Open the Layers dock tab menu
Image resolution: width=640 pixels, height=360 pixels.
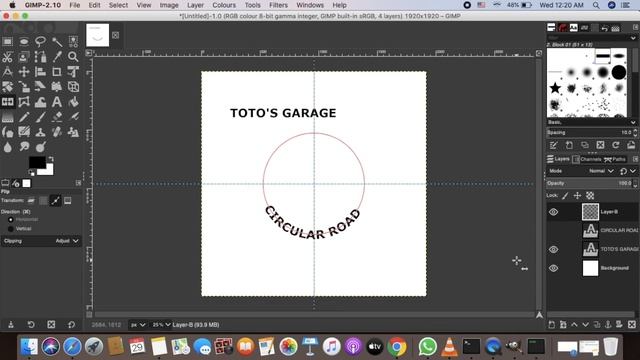tap(635, 159)
